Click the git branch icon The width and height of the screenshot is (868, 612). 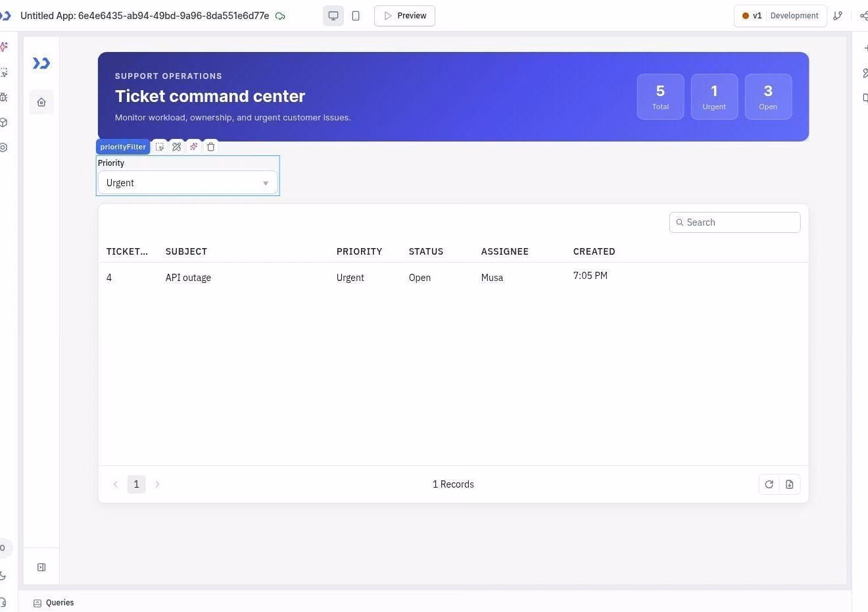click(x=838, y=16)
